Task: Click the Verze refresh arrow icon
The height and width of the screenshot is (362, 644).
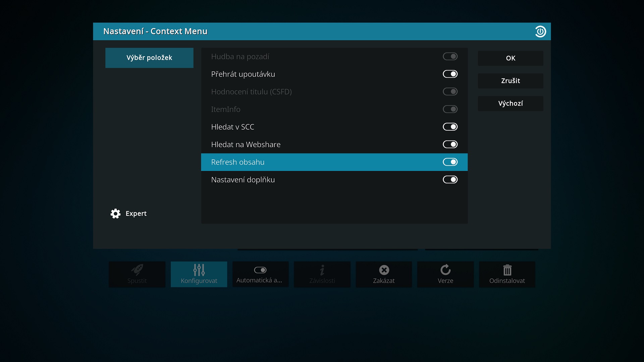Action: point(445,270)
